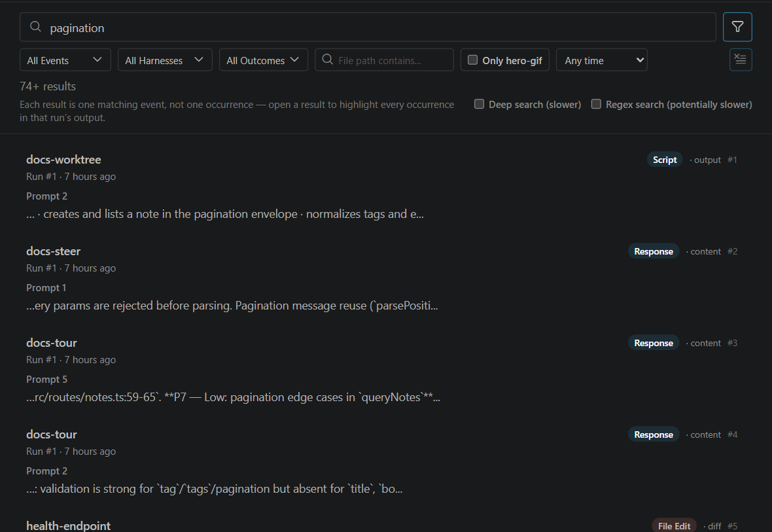Click the magnifier icon in file path field

click(327, 60)
